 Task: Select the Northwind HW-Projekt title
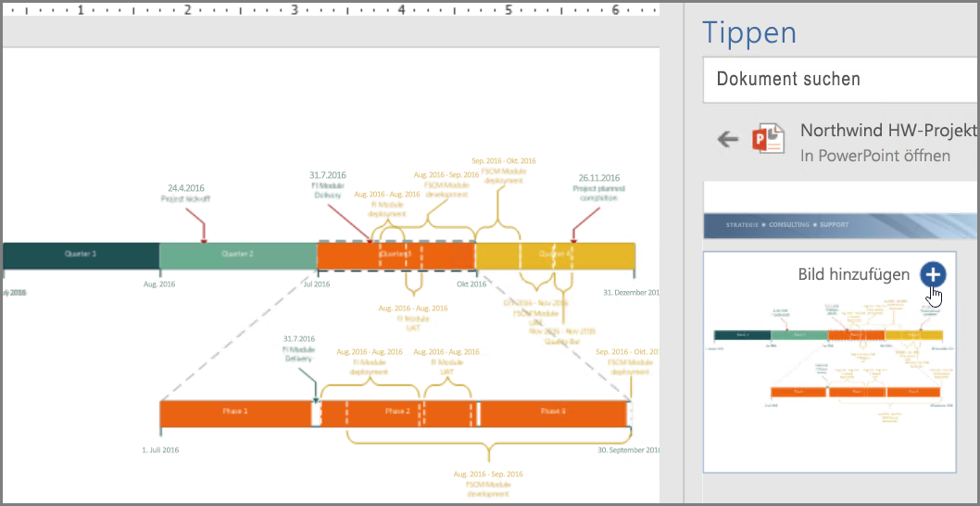click(x=888, y=130)
